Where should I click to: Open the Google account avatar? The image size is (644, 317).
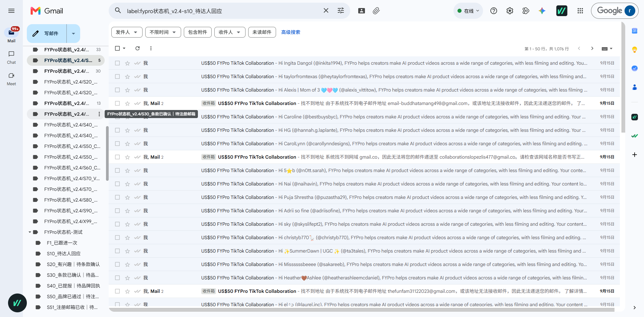pyautogui.click(x=630, y=11)
